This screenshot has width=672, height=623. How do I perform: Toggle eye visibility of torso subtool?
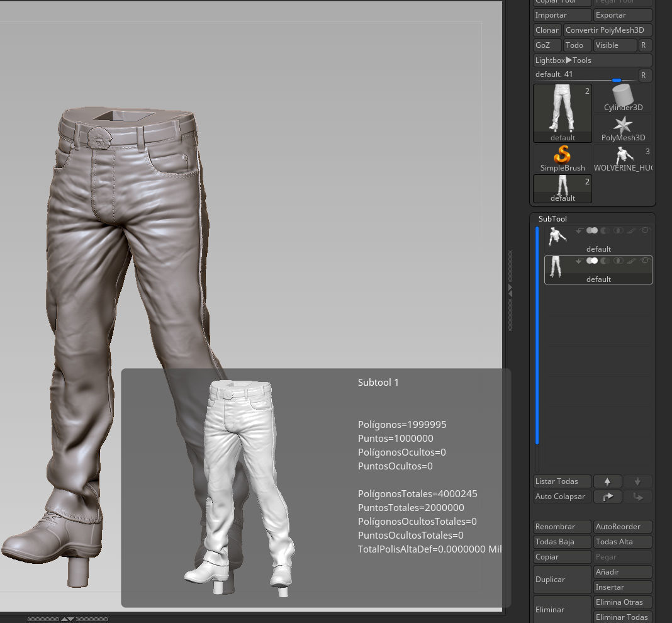[645, 230]
